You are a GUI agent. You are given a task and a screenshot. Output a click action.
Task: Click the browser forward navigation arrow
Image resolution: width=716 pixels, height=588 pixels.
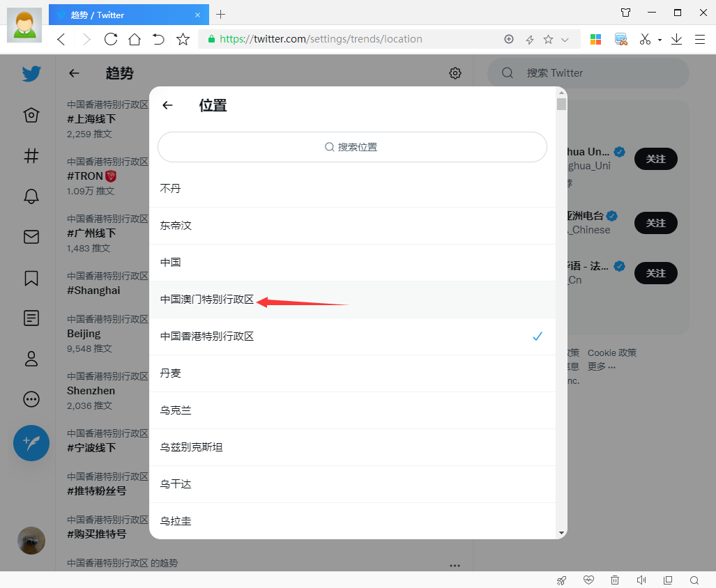point(86,39)
